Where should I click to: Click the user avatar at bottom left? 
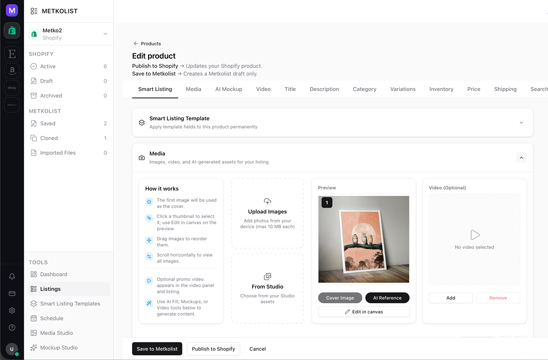12,349
